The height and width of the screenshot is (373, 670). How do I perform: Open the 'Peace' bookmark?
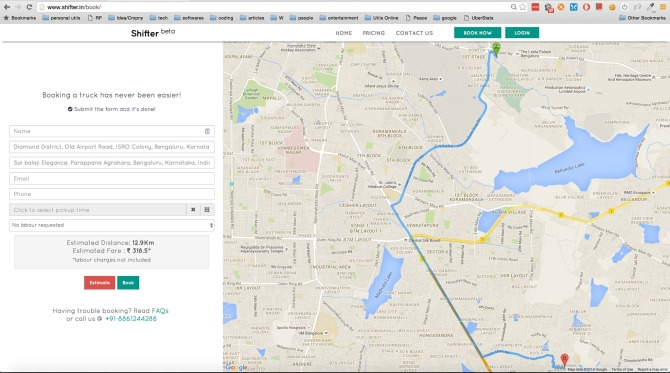coord(416,18)
